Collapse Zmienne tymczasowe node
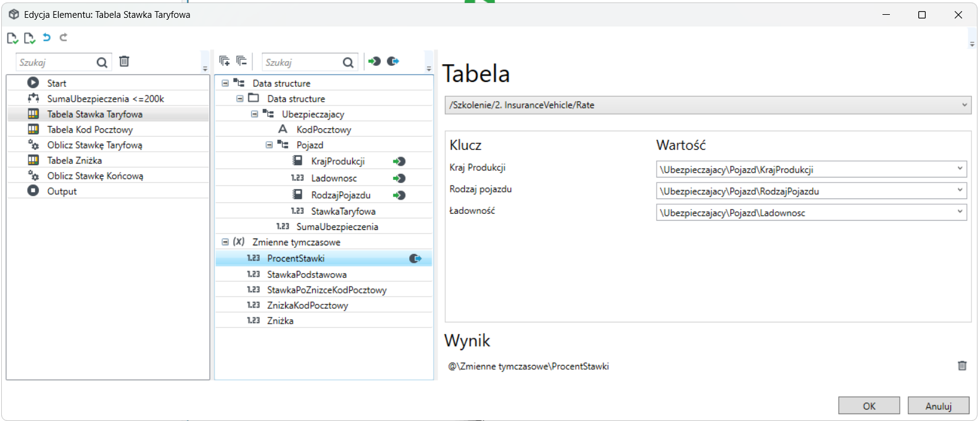Image resolution: width=980 pixels, height=421 pixels. point(225,242)
